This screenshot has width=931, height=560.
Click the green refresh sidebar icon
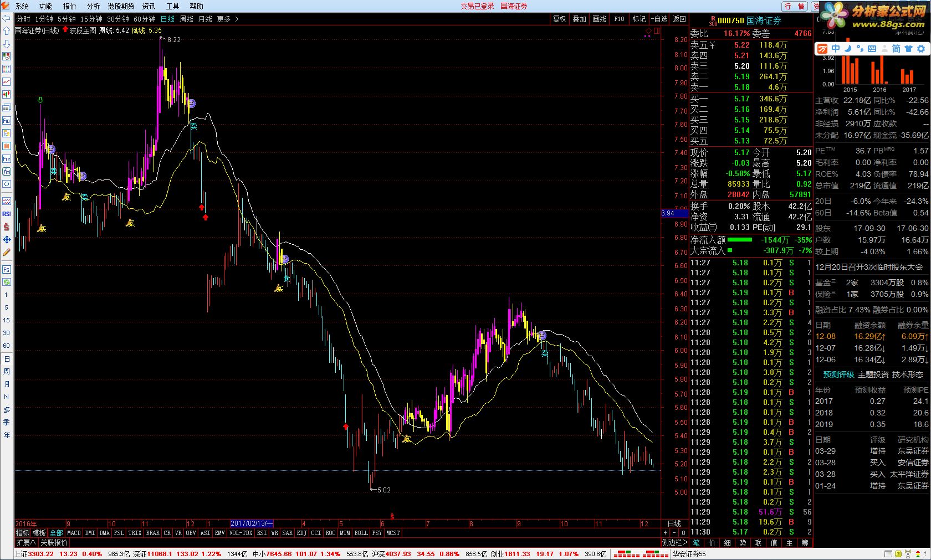pyautogui.click(x=6, y=282)
